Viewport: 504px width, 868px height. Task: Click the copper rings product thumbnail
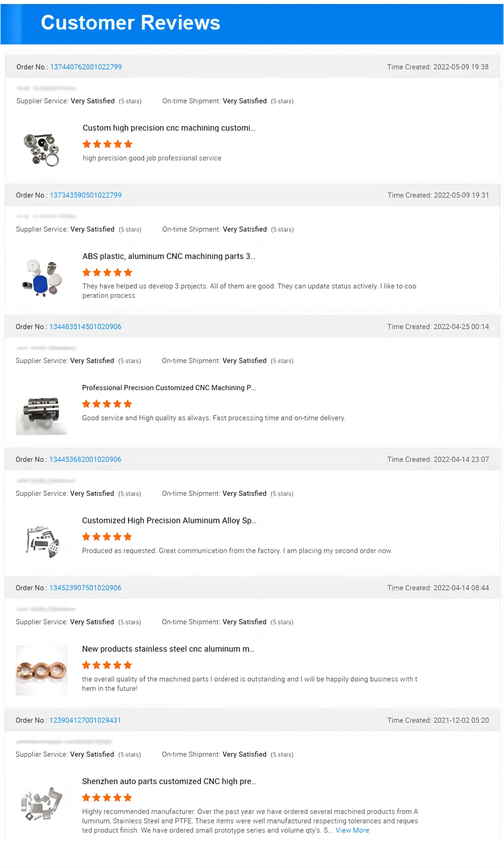coord(41,670)
